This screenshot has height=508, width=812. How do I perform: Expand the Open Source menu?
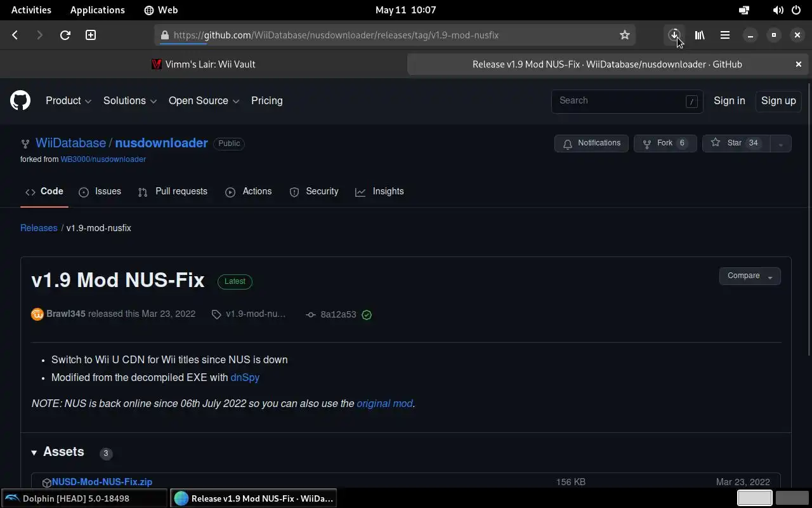click(204, 100)
